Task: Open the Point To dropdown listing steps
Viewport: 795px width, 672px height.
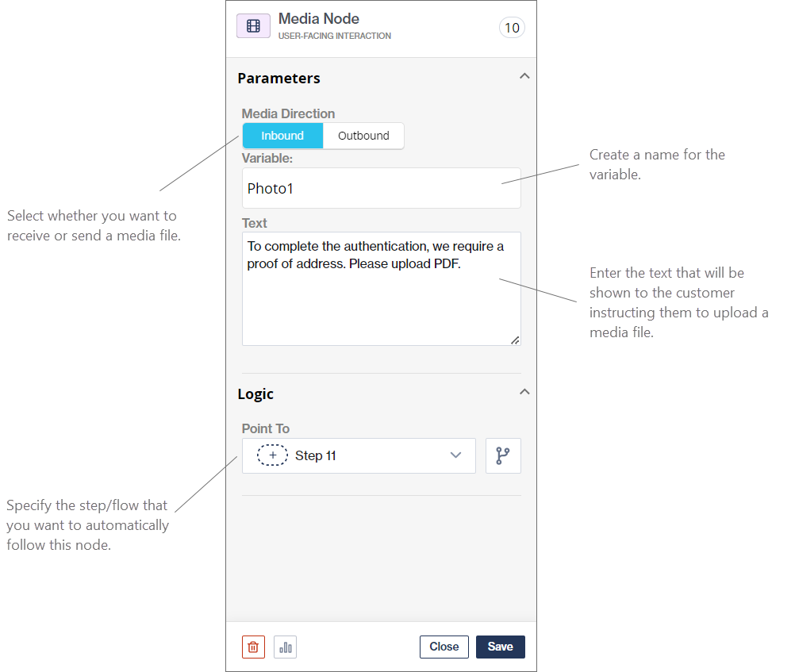Action: [359, 455]
